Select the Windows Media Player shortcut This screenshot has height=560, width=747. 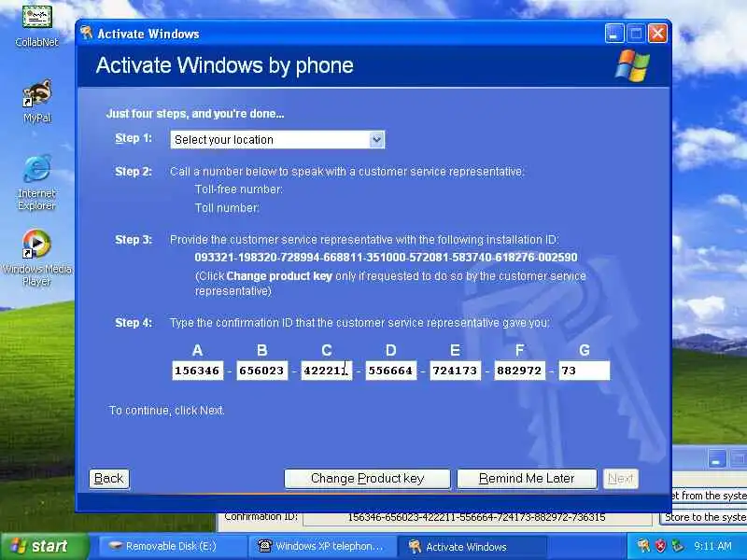tap(36, 258)
